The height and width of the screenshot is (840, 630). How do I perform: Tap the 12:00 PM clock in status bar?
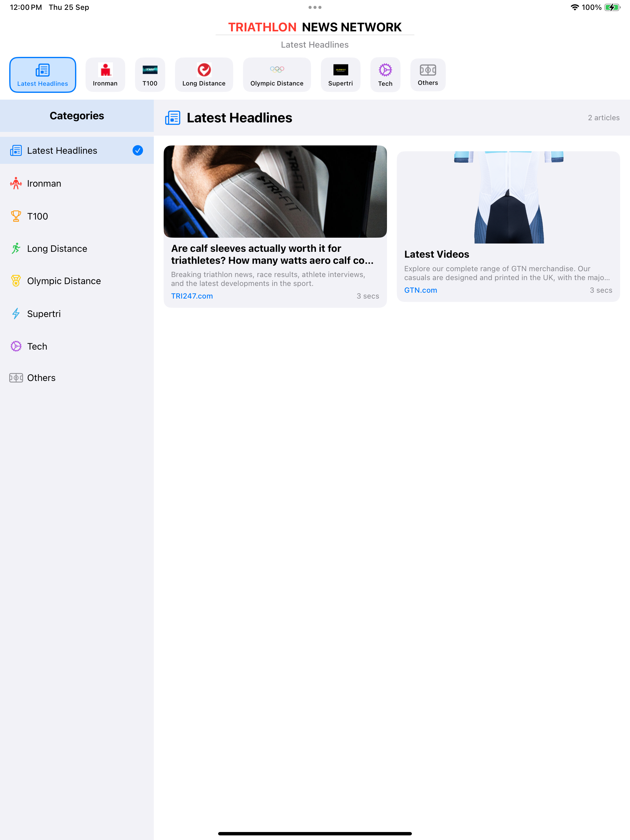coord(26,7)
